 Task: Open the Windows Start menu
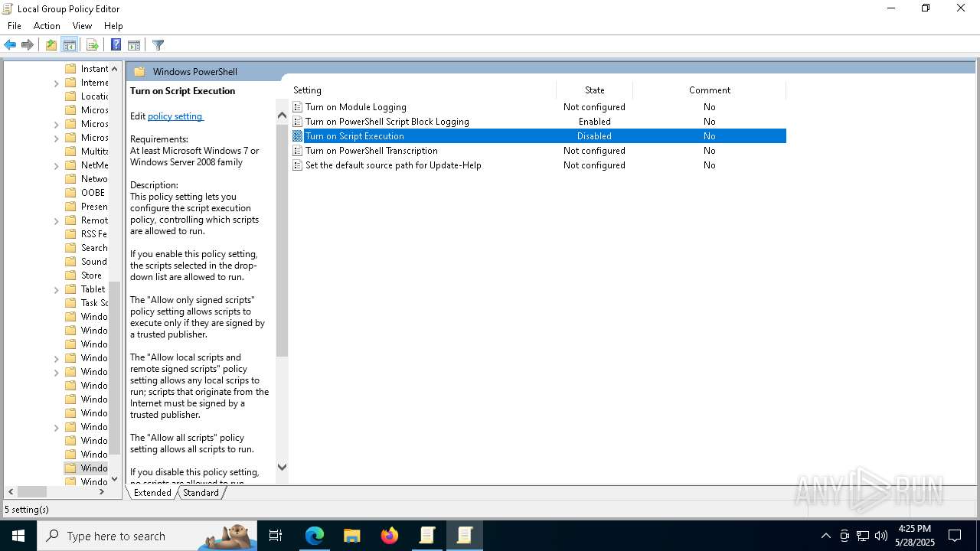[x=18, y=536]
